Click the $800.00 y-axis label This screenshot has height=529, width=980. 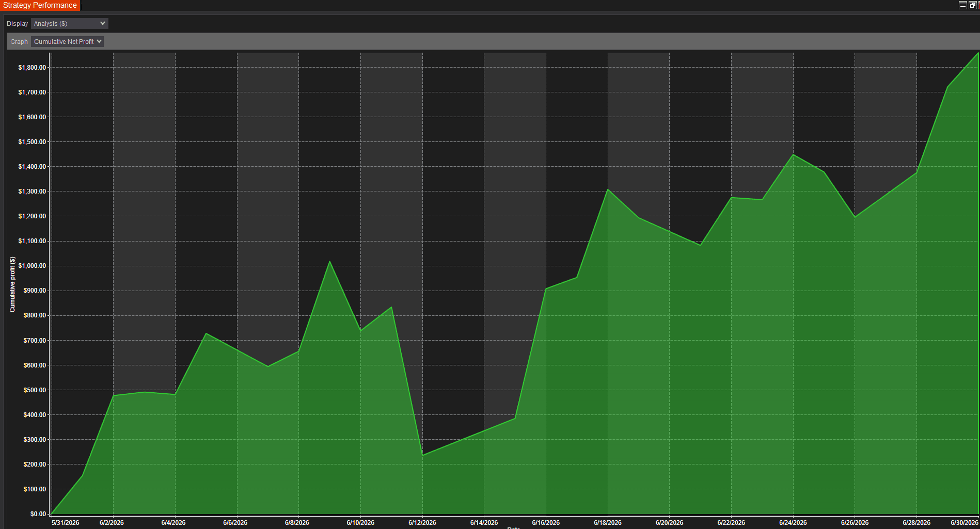tap(35, 315)
